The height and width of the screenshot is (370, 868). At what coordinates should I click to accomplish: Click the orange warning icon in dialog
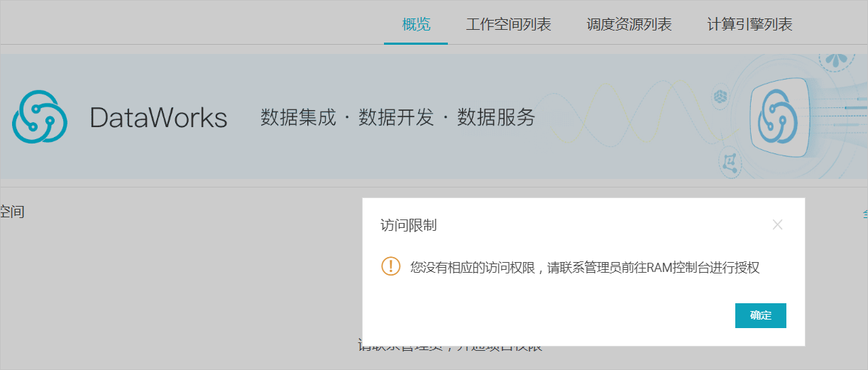[390, 266]
